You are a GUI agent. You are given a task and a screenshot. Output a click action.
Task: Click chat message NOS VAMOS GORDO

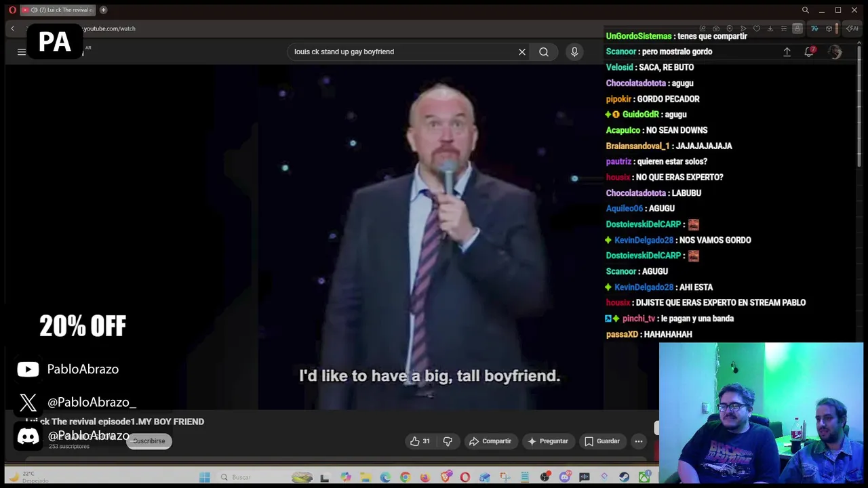click(x=715, y=240)
